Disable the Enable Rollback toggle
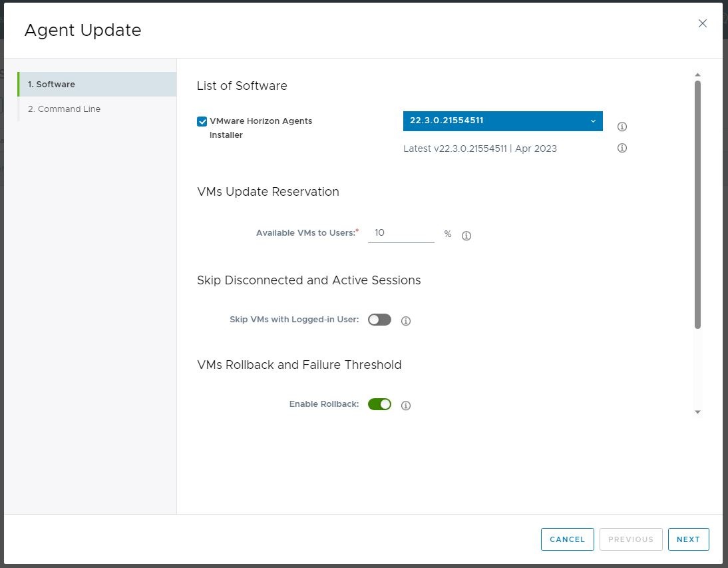This screenshot has width=728, height=568. (379, 404)
